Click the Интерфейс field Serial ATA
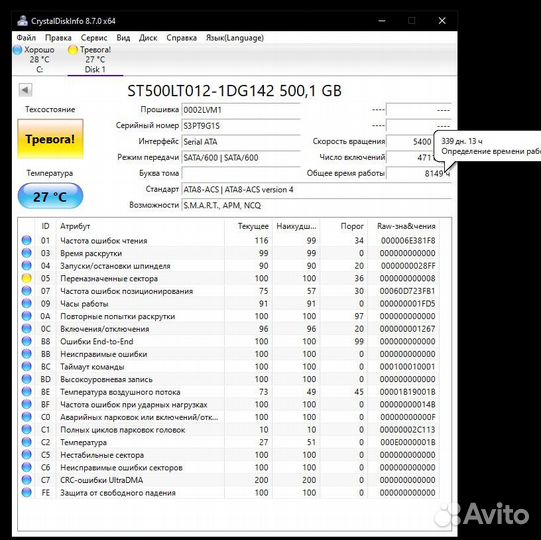 (240, 141)
